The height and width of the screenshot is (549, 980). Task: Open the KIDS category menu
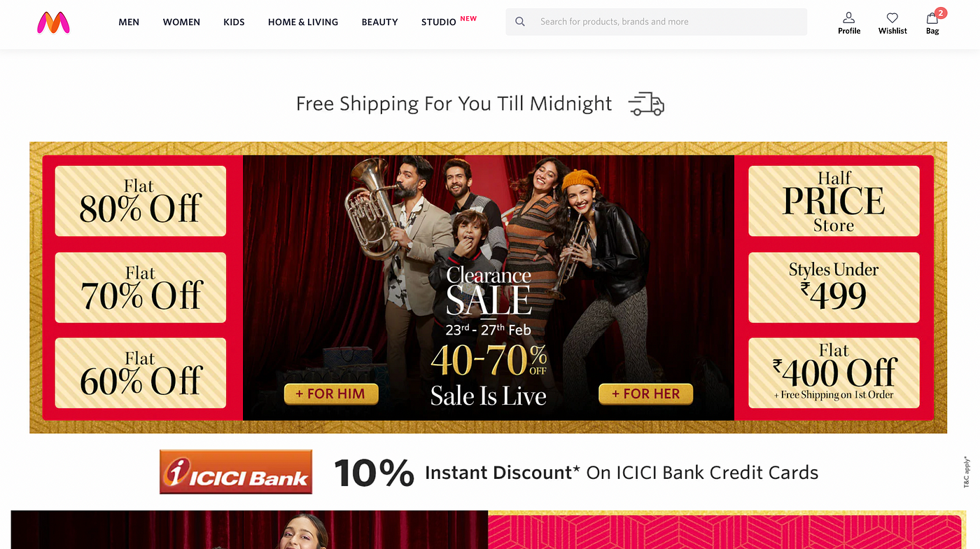tap(234, 22)
